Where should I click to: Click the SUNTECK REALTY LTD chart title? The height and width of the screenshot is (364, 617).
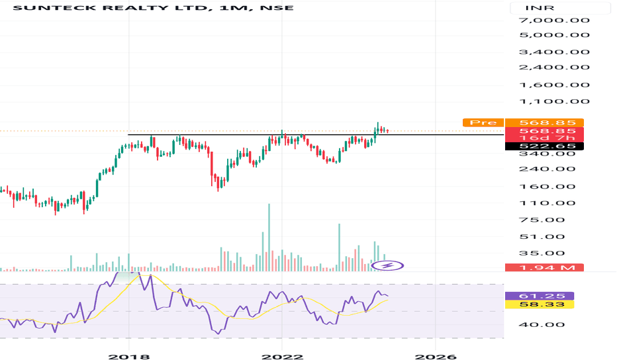pyautogui.click(x=153, y=7)
